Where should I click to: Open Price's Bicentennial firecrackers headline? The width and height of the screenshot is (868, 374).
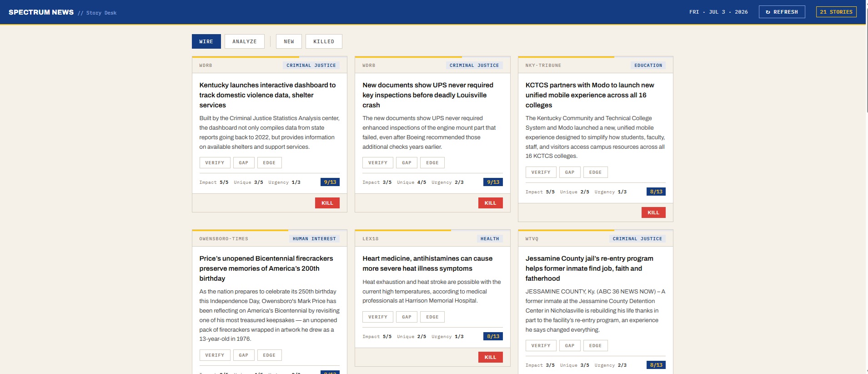click(269, 268)
